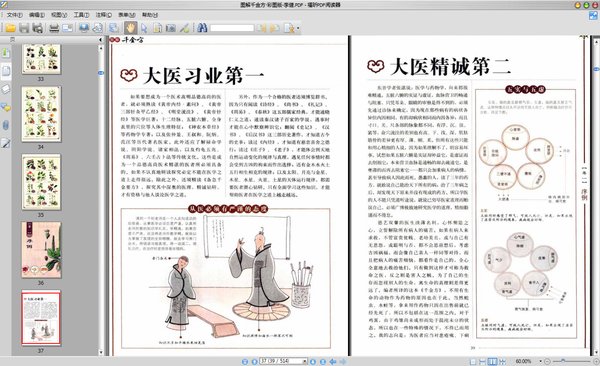The width and height of the screenshot is (600, 366).
Task: Click the toolbar search text field
Action: pos(232,28)
